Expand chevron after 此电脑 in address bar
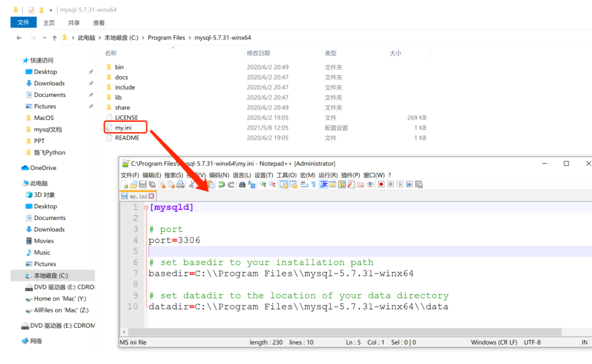Image resolution: width=592 pixels, height=364 pixels. pyautogui.click(x=100, y=38)
